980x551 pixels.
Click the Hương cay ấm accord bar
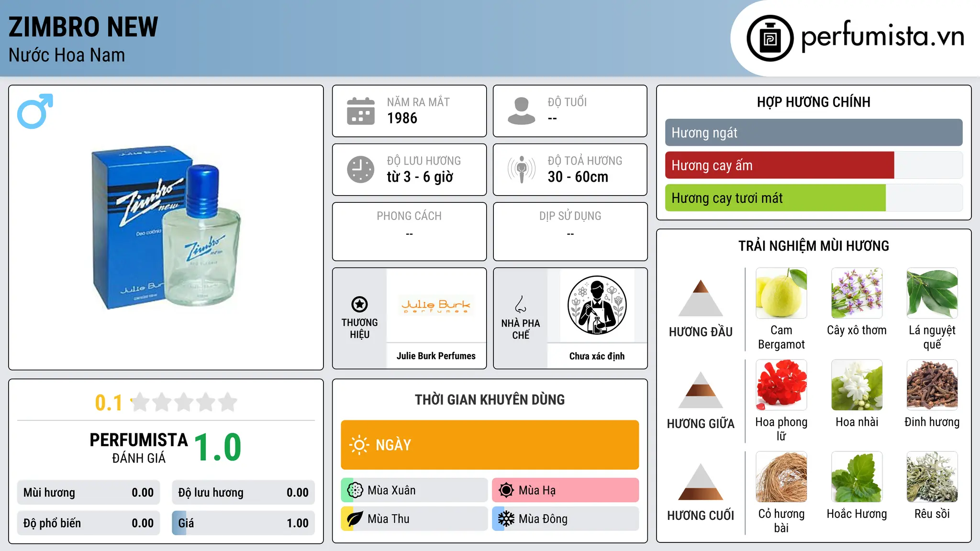813,165
